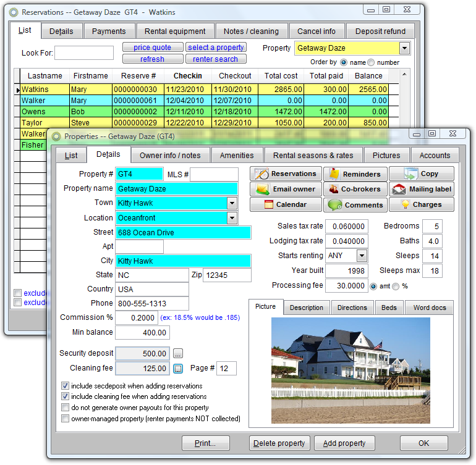
Task: Select Processing fee amt radio button
Action: (x=373, y=287)
